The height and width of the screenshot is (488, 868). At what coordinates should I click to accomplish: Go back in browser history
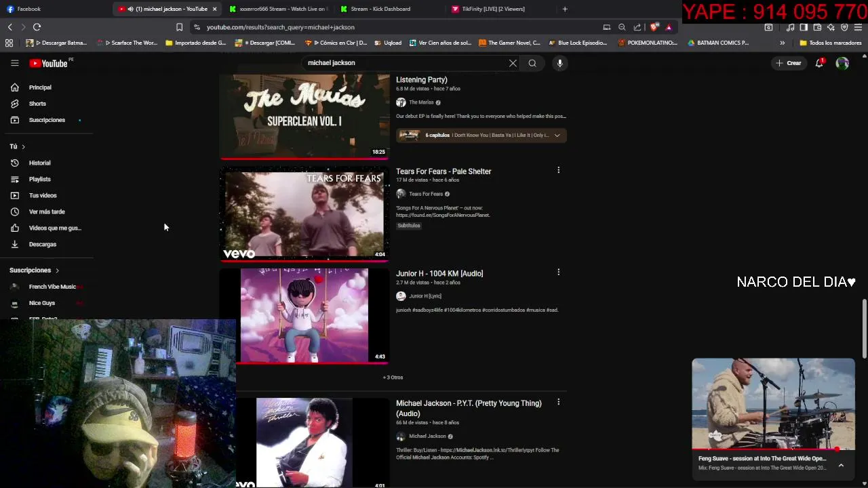point(10,27)
